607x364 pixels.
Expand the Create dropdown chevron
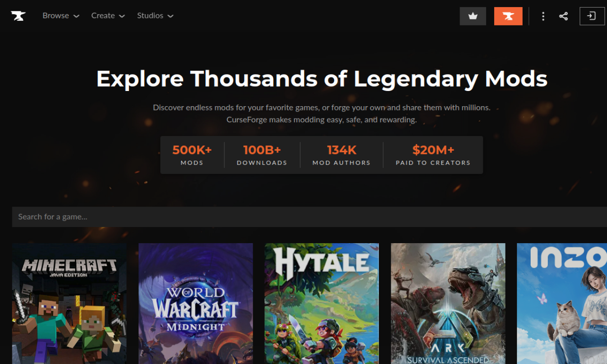pyautogui.click(x=122, y=16)
